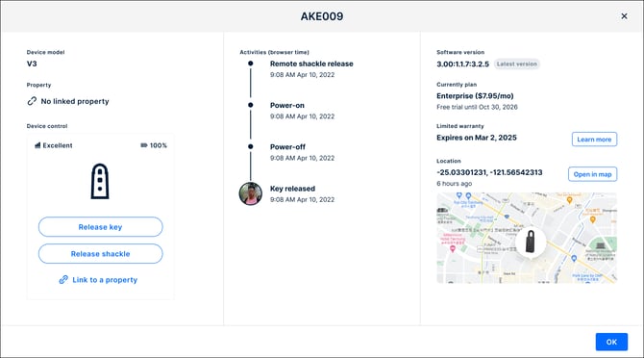Screen dimensions: 644x358
Task: Click the lockbox marker on the map
Action: tap(531, 242)
